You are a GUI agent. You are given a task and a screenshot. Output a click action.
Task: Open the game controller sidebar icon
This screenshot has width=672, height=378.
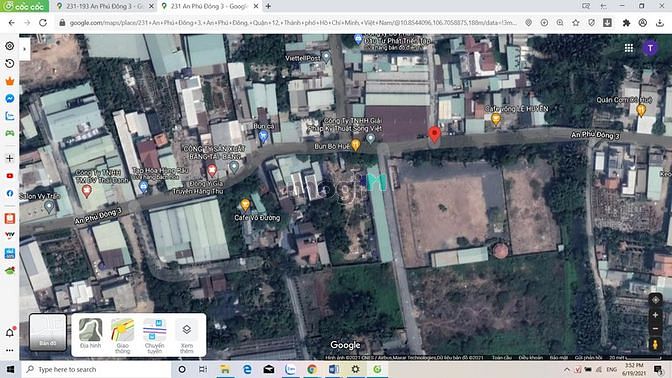click(9, 133)
